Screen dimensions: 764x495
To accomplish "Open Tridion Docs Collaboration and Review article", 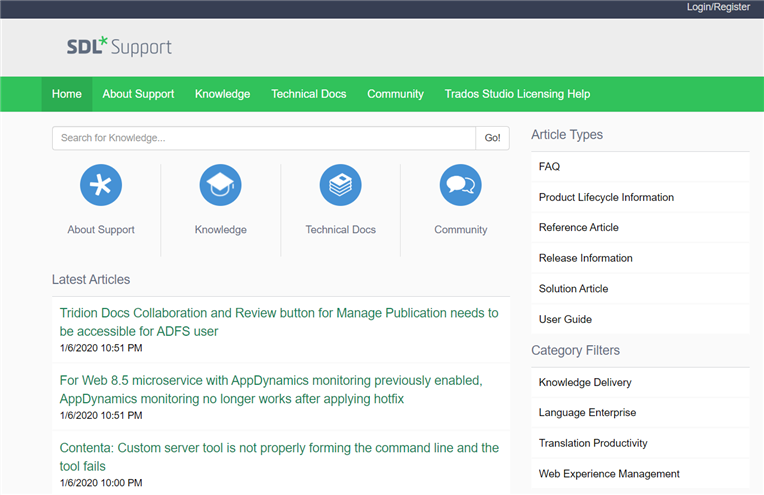I will [x=279, y=322].
